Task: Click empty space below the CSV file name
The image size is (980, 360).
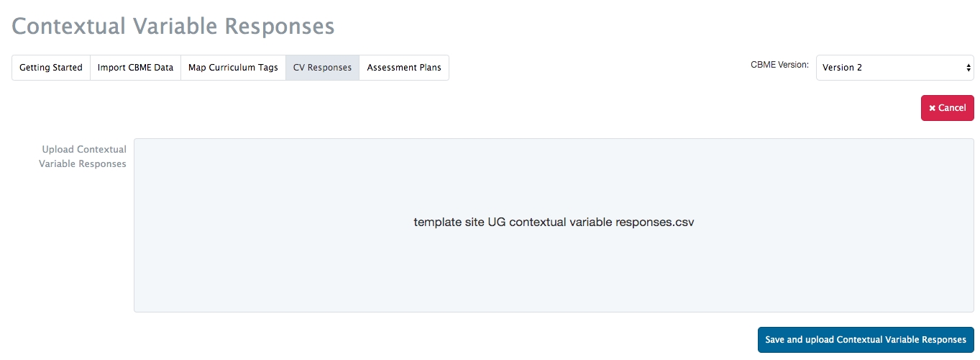Action: point(554,274)
